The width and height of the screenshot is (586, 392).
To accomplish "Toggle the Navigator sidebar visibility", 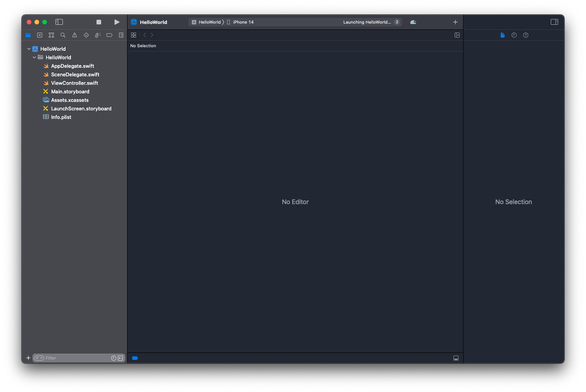I will click(x=59, y=22).
